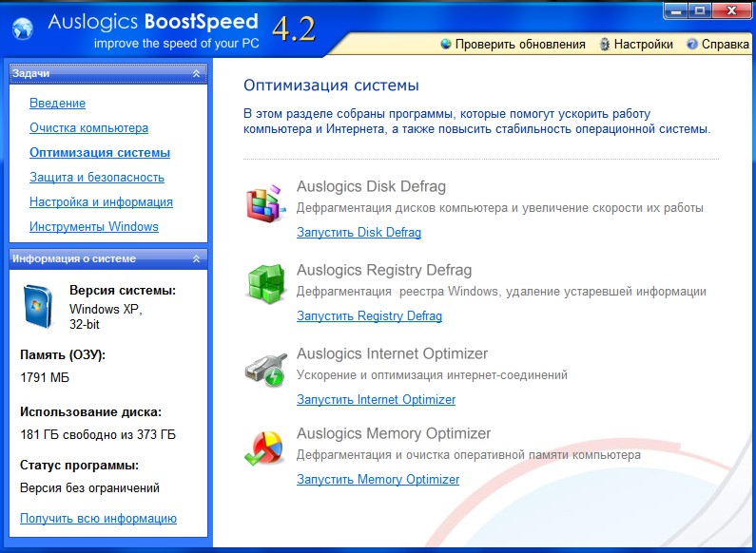Maximize the BoostSpeed window
The height and width of the screenshot is (553, 756).
point(700,10)
